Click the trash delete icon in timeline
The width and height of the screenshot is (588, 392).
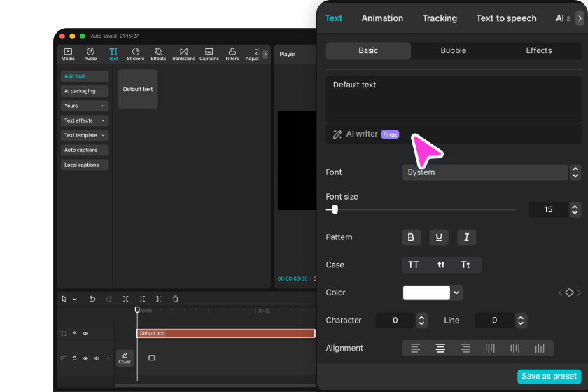[175, 299]
